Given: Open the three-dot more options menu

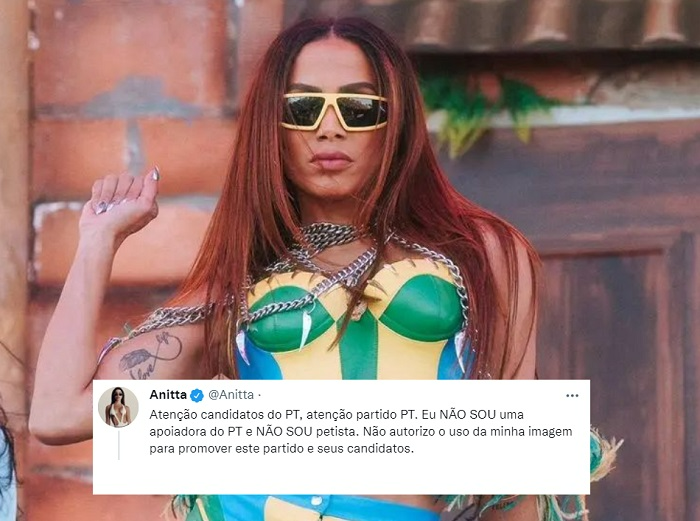Looking at the screenshot, I should pyautogui.click(x=572, y=396).
